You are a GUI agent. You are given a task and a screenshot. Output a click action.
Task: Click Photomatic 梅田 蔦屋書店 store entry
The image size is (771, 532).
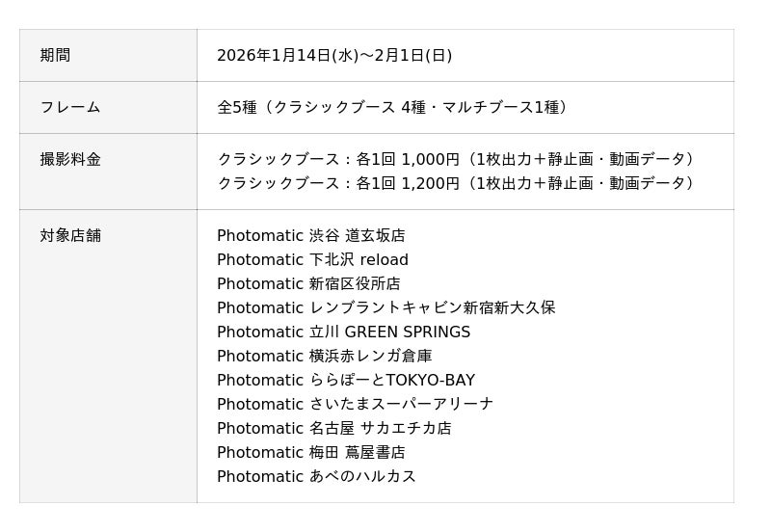click(x=310, y=453)
